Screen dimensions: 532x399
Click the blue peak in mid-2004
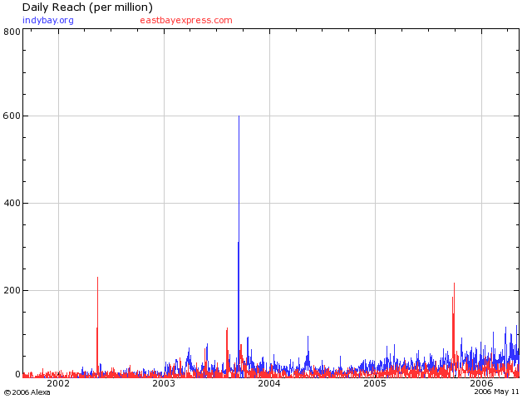(x=308, y=339)
